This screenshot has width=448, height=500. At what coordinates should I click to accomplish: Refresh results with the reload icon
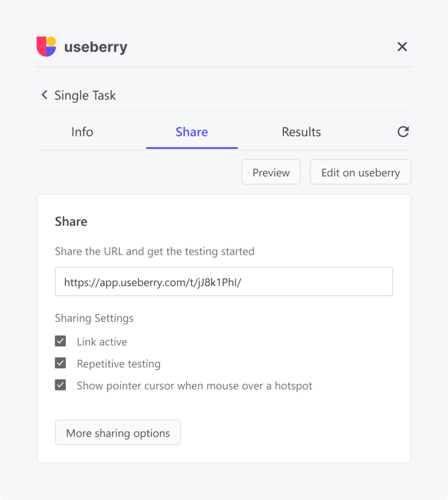point(403,131)
